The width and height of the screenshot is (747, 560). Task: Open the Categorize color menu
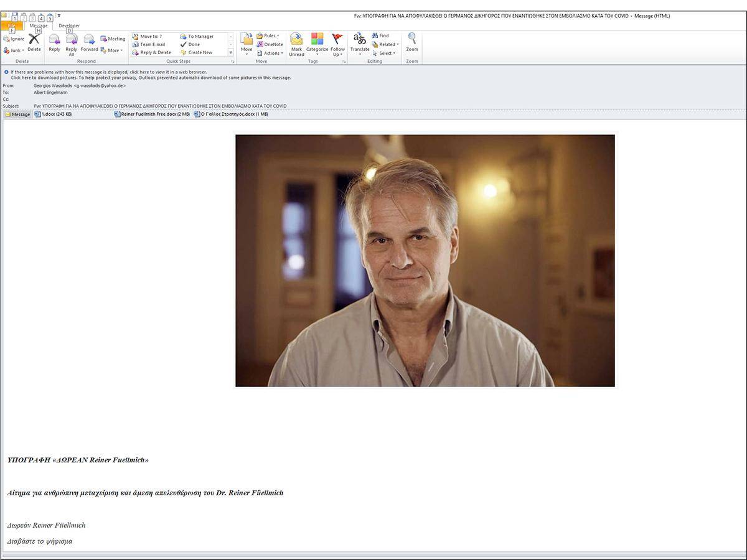coord(317,43)
